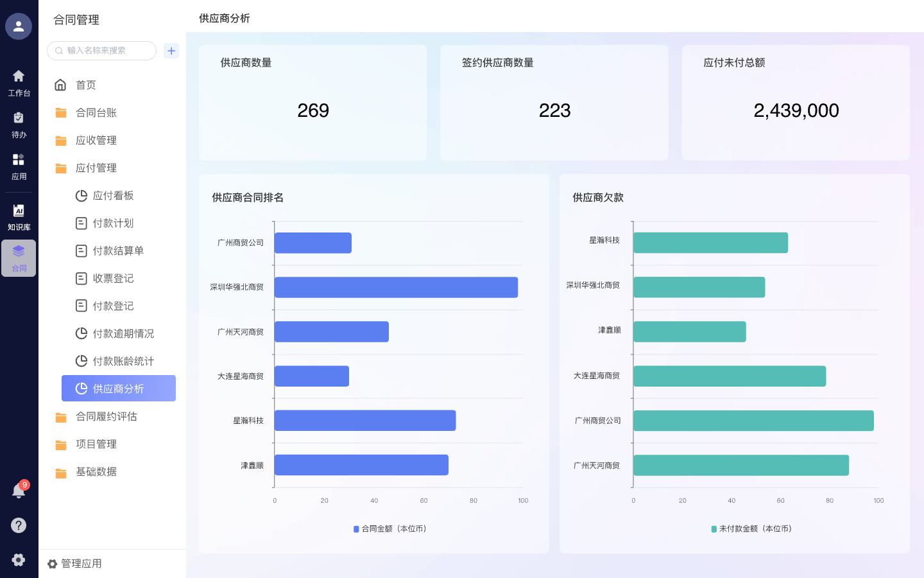Go to 首页 home page
924x578 pixels.
[x=86, y=85]
